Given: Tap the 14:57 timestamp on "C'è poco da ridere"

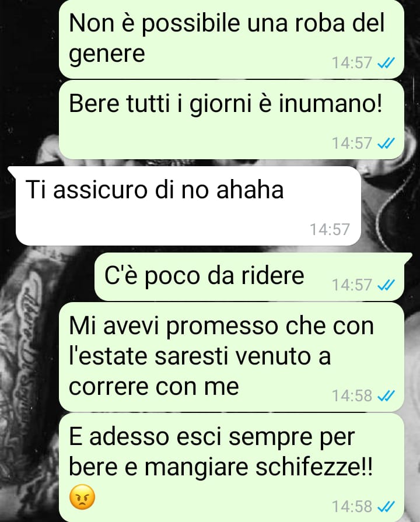Looking at the screenshot, I should click(352, 285).
